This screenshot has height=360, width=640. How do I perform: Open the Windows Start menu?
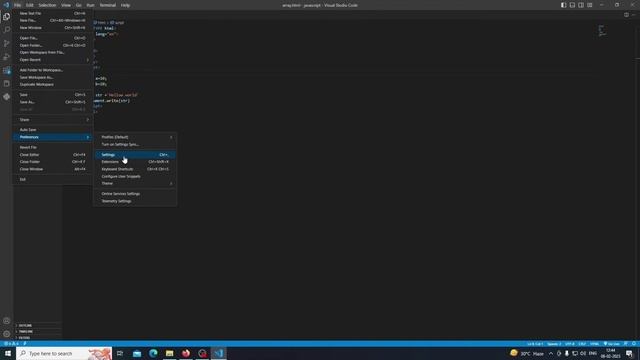click(x=8, y=353)
